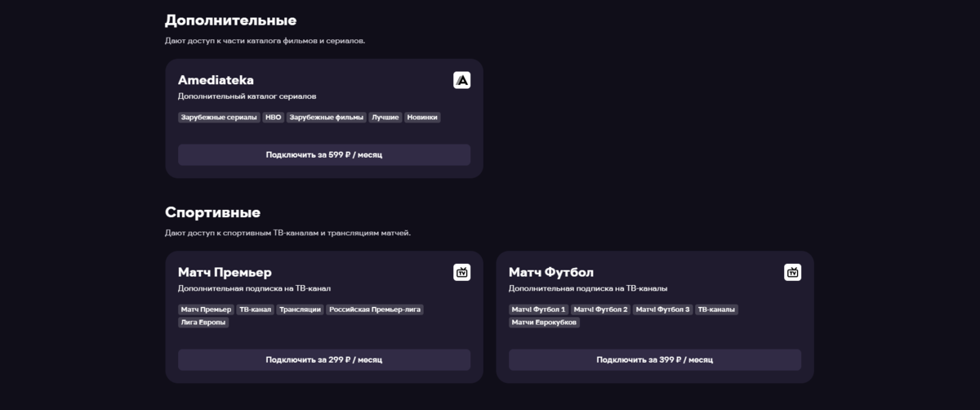This screenshot has height=410, width=980.
Task: Click the Матчи Еврокубков tag
Action: pos(544,323)
